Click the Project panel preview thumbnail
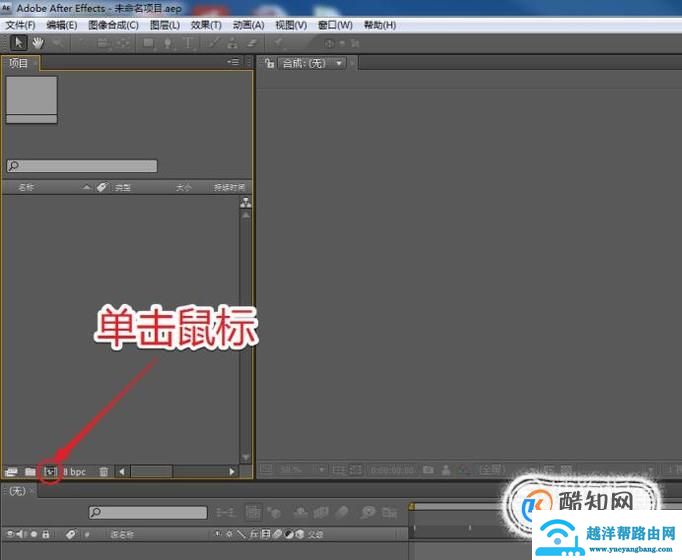Screen dimensions: 682x560 click(31, 100)
